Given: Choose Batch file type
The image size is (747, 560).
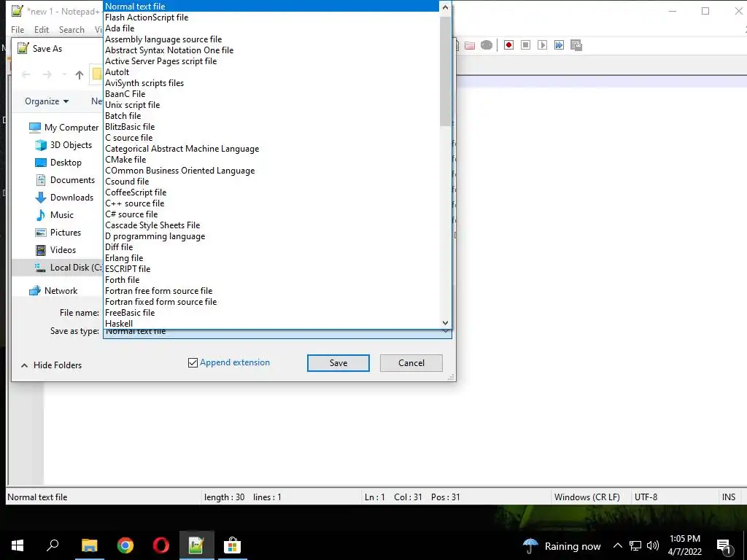Looking at the screenshot, I should pyautogui.click(x=271, y=116).
